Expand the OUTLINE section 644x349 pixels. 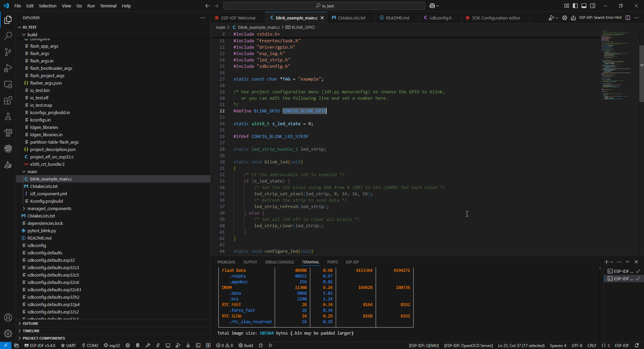114,323
